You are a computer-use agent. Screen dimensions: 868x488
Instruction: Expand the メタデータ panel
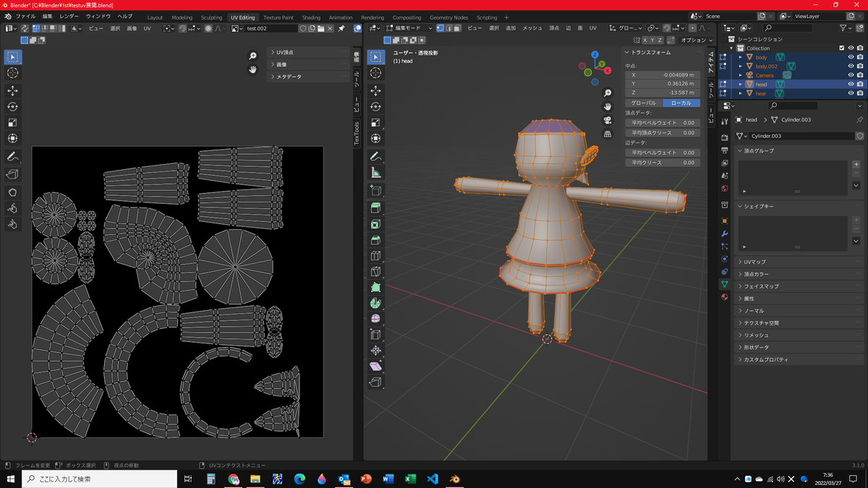point(309,77)
